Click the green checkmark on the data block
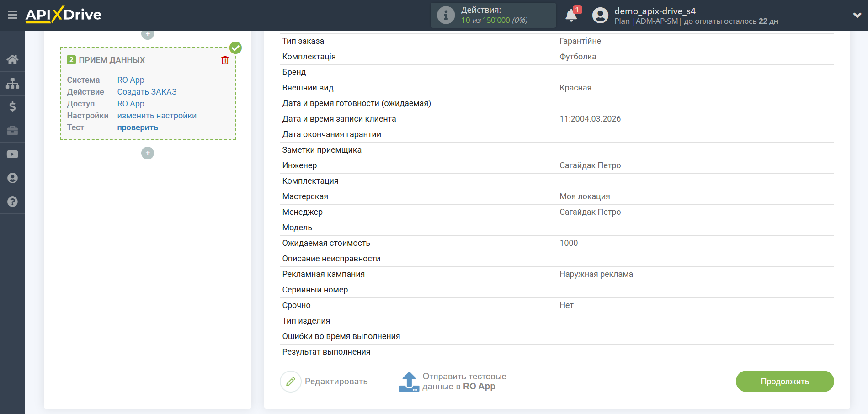Screen dimensions: 868x414 [235, 47]
